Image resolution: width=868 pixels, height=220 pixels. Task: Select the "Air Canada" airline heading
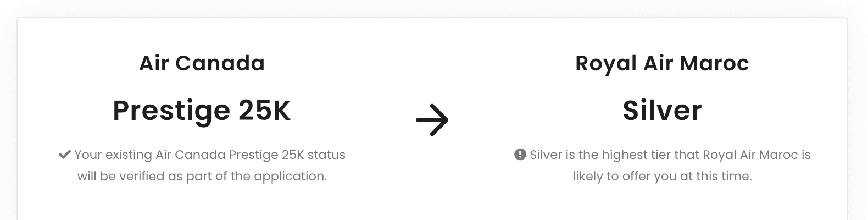pos(202,64)
